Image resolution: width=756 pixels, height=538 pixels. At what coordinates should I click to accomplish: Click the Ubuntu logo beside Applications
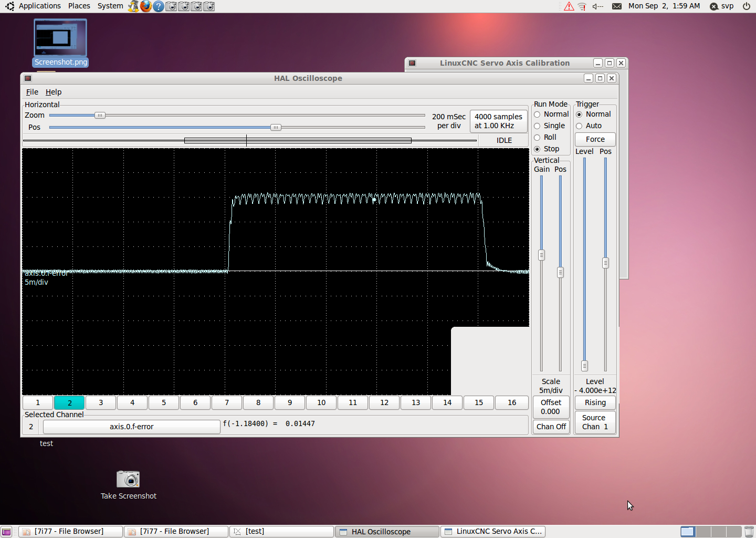tap(10, 6)
